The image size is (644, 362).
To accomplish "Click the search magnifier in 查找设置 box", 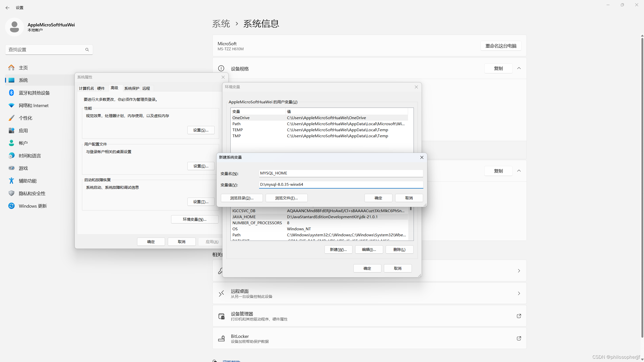I will click(87, 50).
